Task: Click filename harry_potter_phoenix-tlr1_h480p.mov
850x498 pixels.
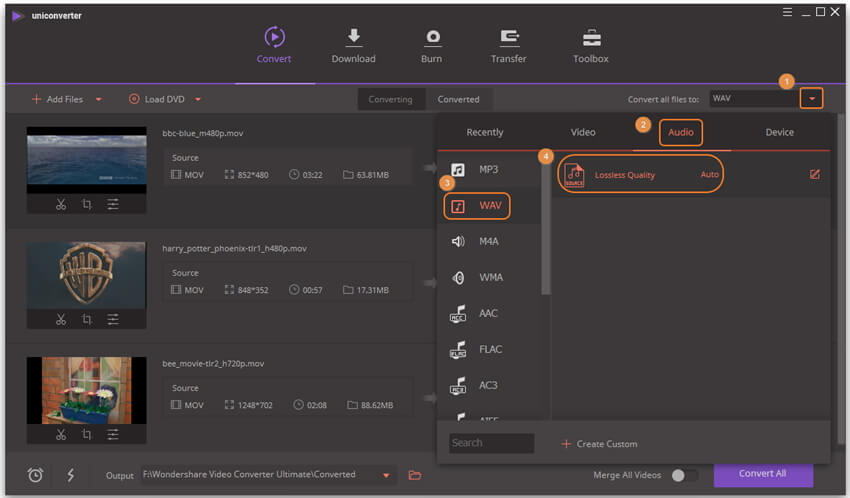Action: point(234,249)
